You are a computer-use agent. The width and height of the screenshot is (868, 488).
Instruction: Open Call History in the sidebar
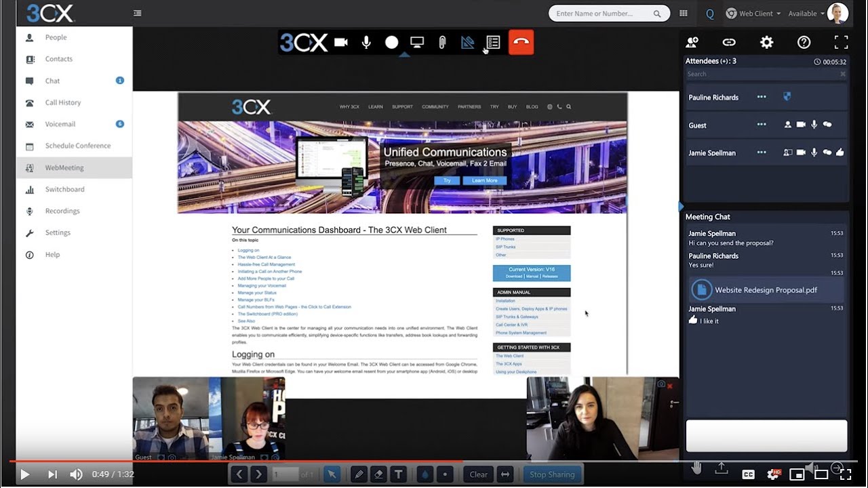point(75,102)
